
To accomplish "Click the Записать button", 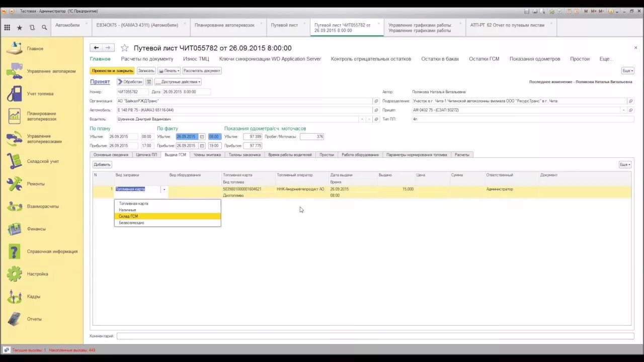I will click(x=146, y=71).
